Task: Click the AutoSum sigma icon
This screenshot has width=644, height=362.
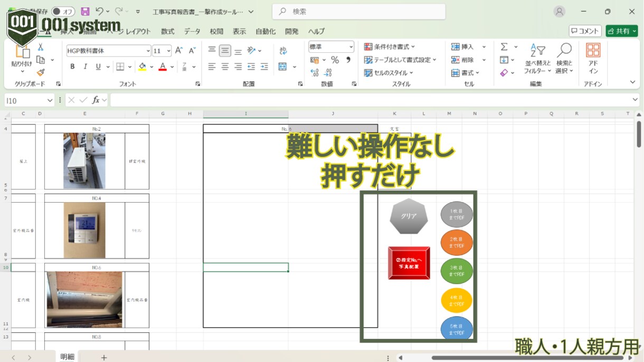Action: click(504, 47)
